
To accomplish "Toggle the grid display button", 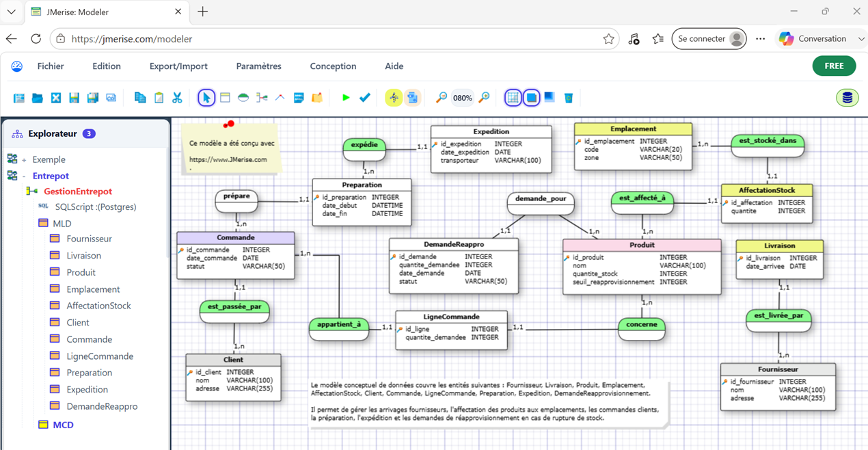I will click(x=513, y=98).
